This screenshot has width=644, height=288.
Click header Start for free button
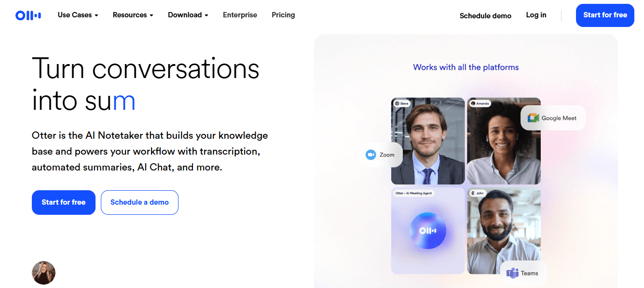coord(605,15)
